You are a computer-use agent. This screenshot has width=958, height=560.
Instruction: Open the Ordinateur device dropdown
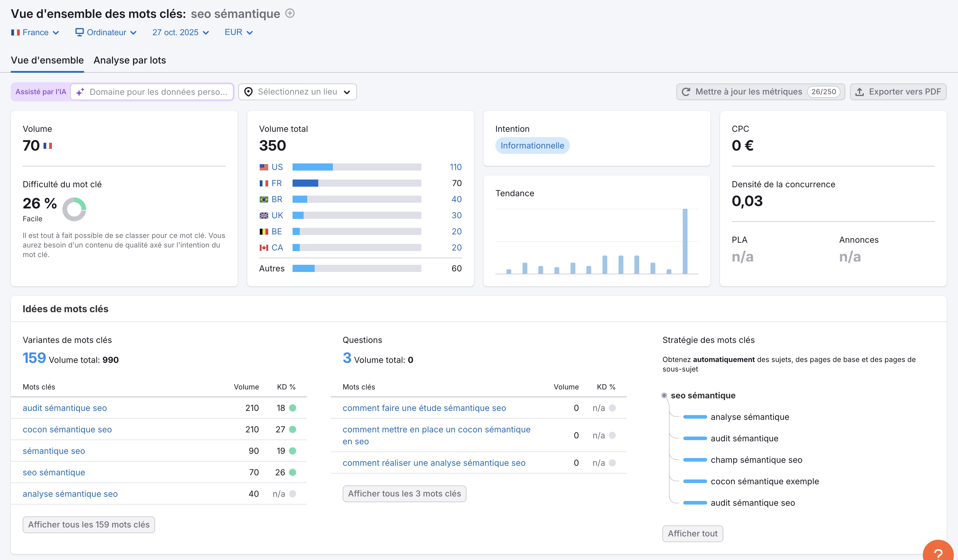(x=106, y=32)
